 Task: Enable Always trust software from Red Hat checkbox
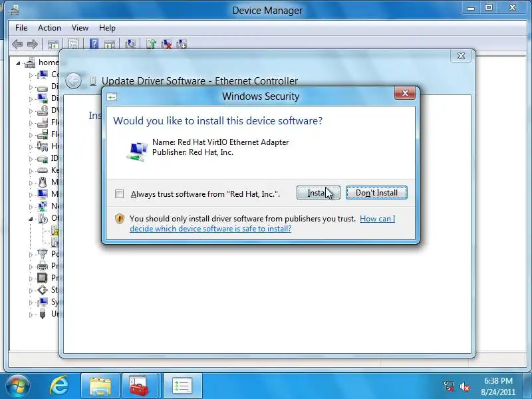(119, 194)
